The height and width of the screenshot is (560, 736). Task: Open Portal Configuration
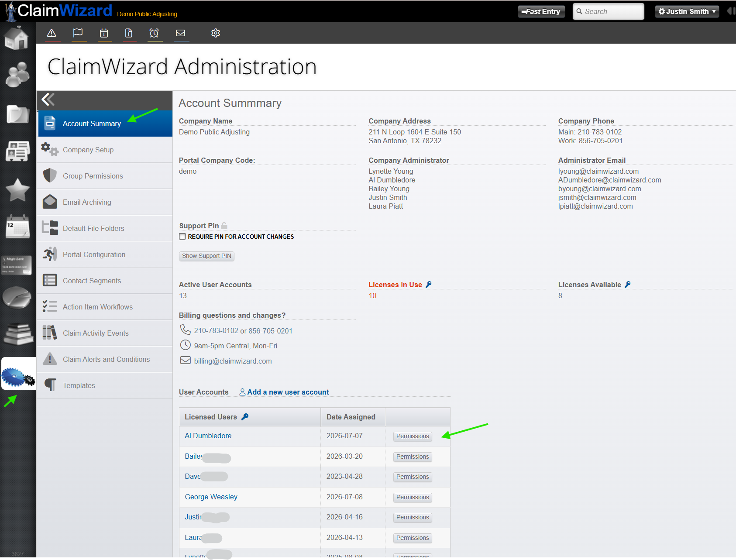click(105, 254)
